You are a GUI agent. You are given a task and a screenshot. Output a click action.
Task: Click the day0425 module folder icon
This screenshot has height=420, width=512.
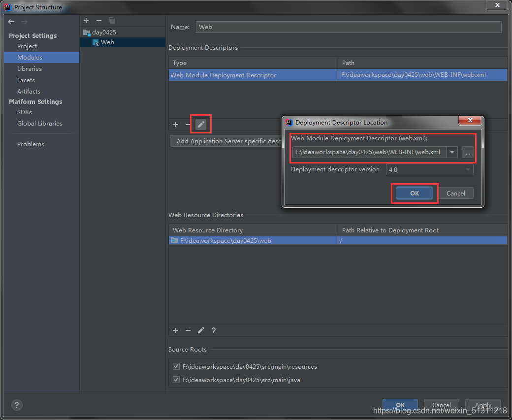coord(87,32)
